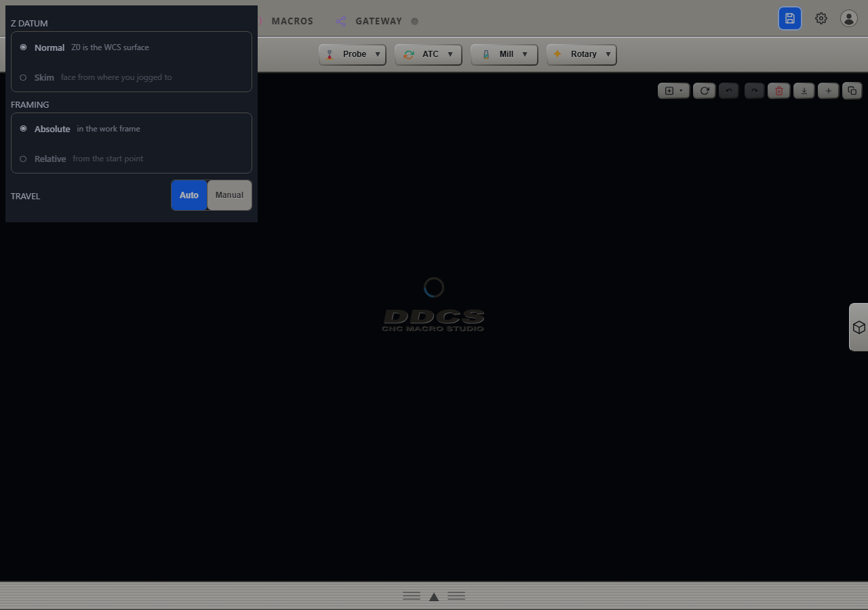Click the refresh icon in the editor toolbar
The width and height of the screenshot is (868, 610).
(x=705, y=91)
